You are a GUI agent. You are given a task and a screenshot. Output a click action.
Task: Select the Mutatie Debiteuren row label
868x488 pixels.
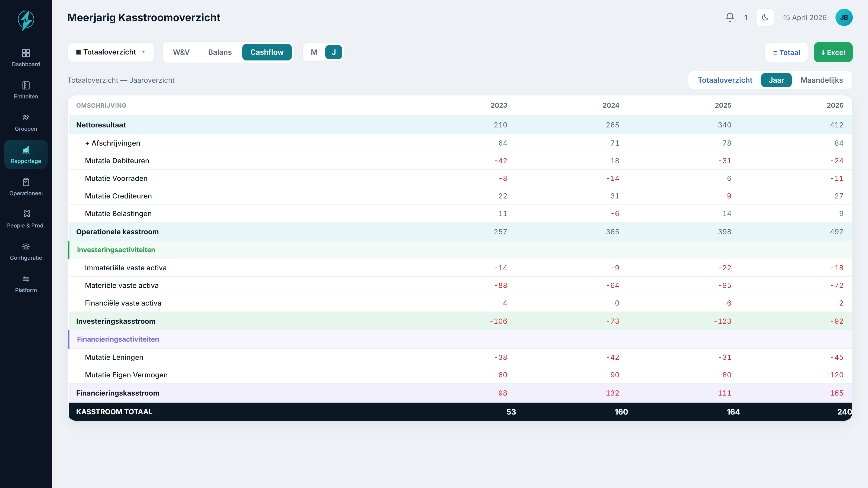click(x=117, y=161)
